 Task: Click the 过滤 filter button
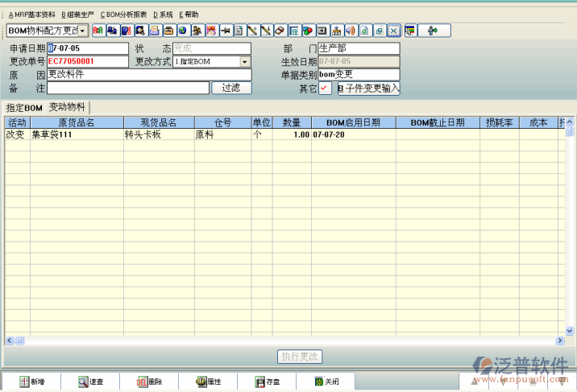tap(231, 88)
